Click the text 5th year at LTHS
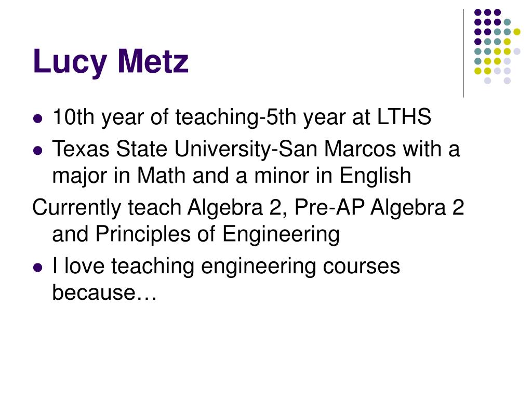The width and height of the screenshot is (532, 399). 349,117
